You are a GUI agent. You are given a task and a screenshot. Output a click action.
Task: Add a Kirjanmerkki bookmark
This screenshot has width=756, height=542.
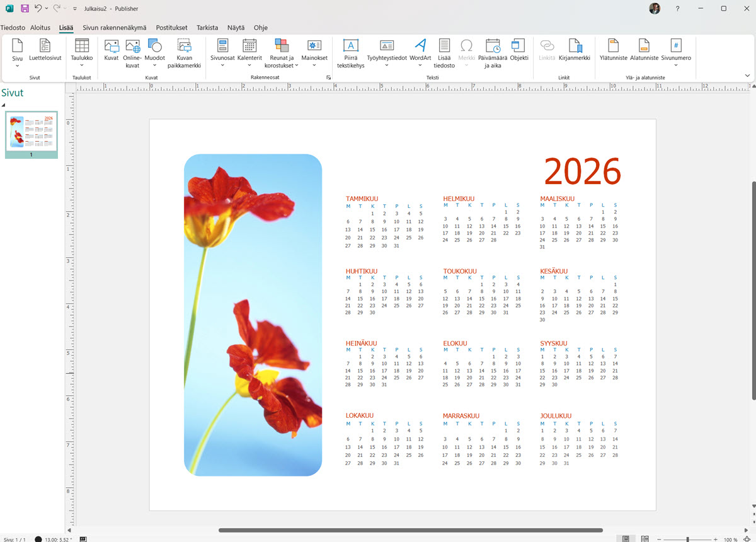(575, 50)
